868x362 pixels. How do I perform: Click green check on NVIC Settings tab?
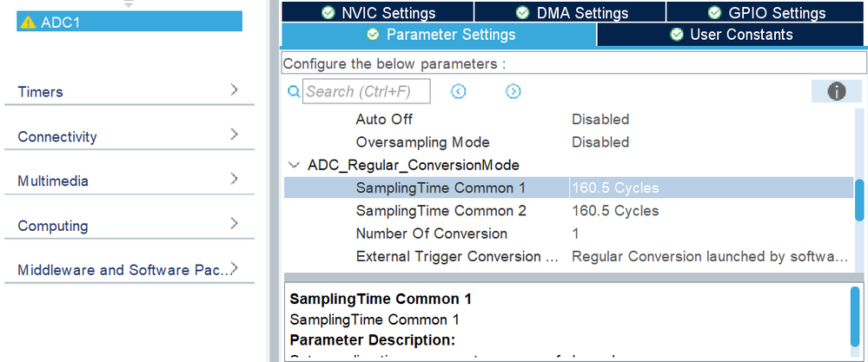point(328,12)
